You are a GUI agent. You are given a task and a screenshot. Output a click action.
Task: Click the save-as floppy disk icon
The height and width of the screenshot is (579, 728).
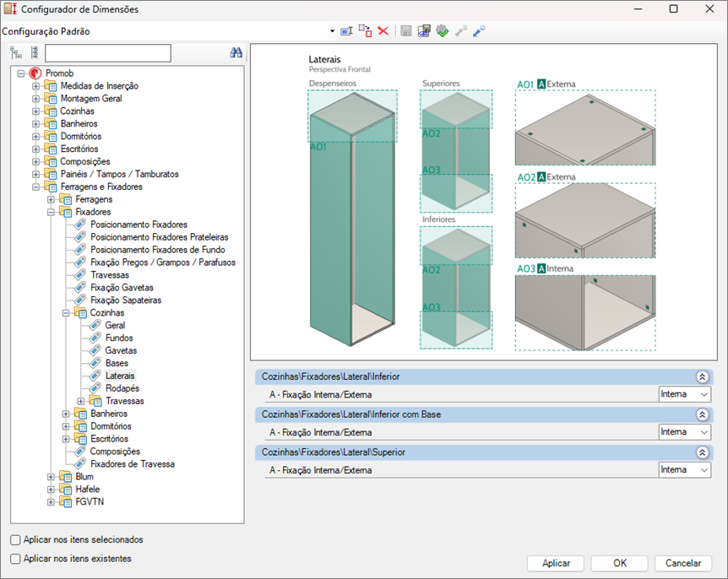pyautogui.click(x=424, y=31)
